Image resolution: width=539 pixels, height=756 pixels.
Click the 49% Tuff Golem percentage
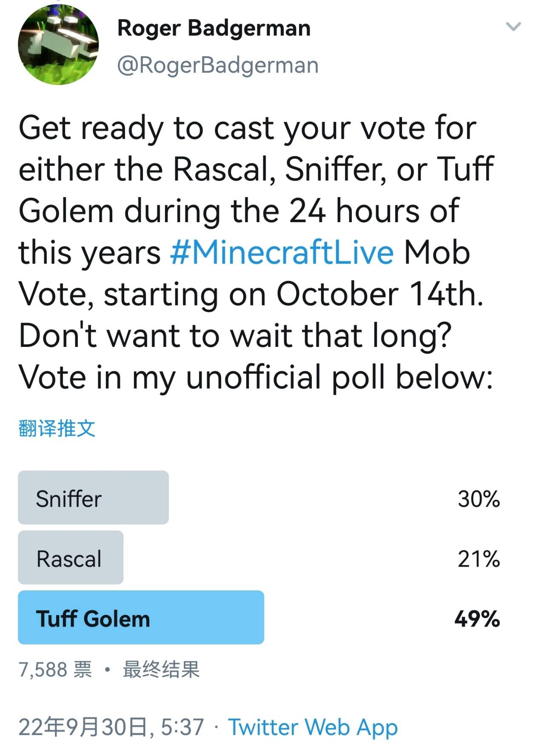coord(477,619)
